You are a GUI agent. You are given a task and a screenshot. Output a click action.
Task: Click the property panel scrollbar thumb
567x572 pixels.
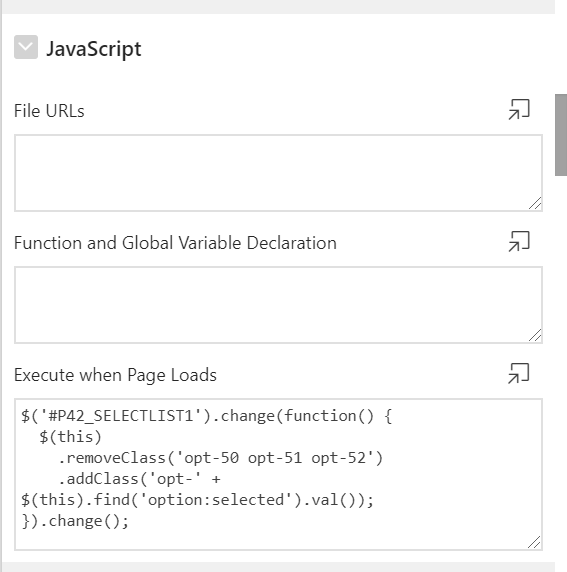click(x=561, y=135)
